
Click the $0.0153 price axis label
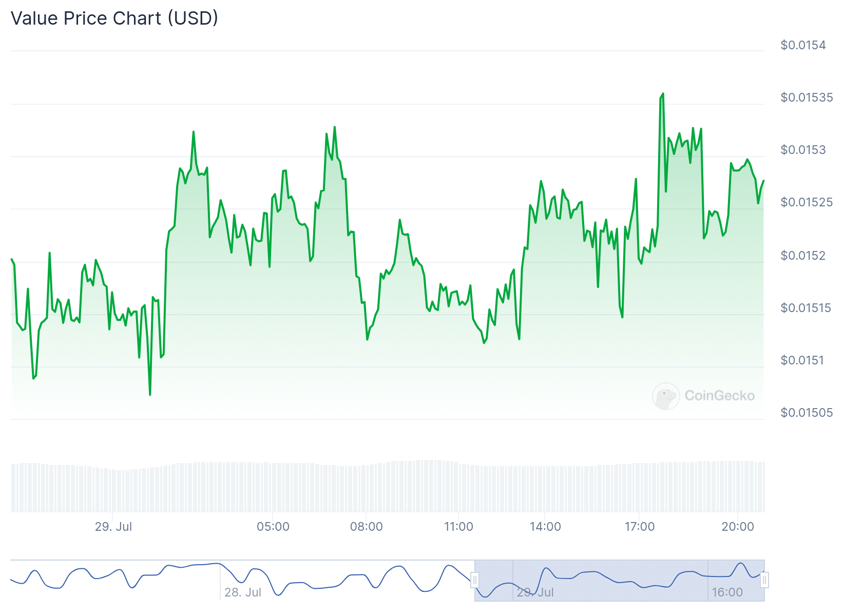tap(803, 150)
